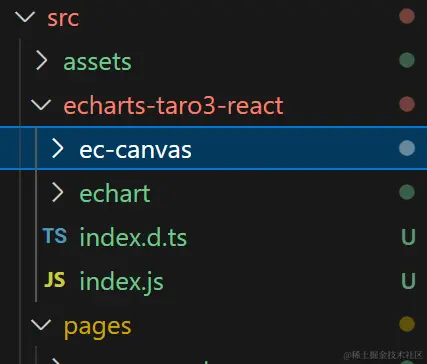
Task: Open the index.js file
Action: (122, 282)
